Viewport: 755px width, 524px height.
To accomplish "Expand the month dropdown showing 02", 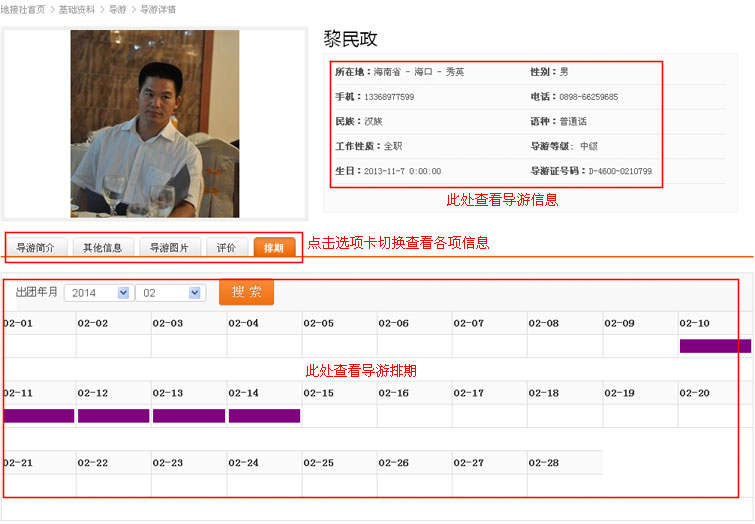I will pyautogui.click(x=169, y=293).
